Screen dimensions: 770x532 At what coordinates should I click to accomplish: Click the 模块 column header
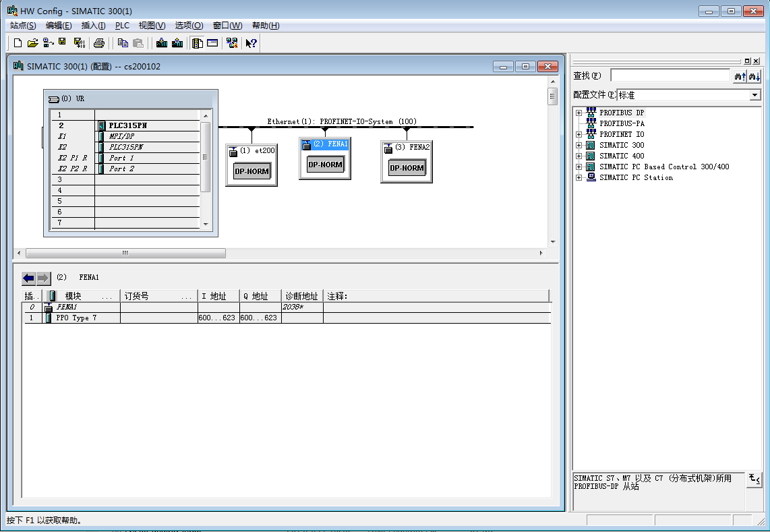click(82, 296)
